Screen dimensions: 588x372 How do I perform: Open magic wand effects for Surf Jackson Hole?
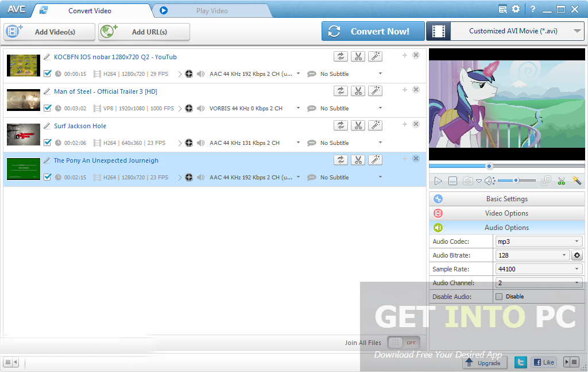(375, 126)
